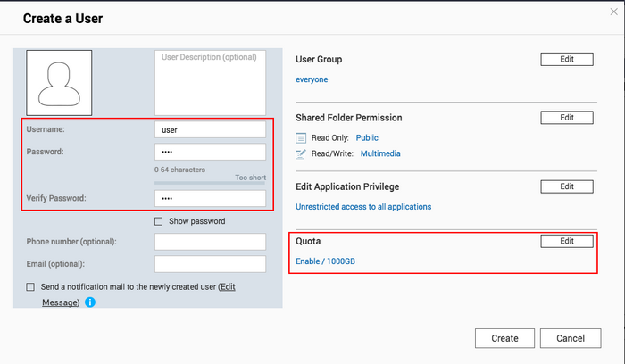Click the password strength bar
This screenshot has height=364, width=625.
pos(210,183)
